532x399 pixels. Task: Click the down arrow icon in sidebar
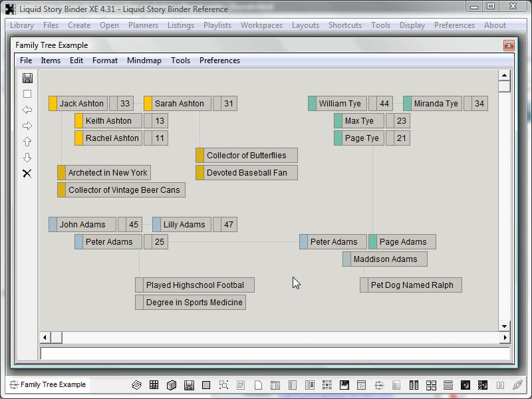[x=27, y=158]
